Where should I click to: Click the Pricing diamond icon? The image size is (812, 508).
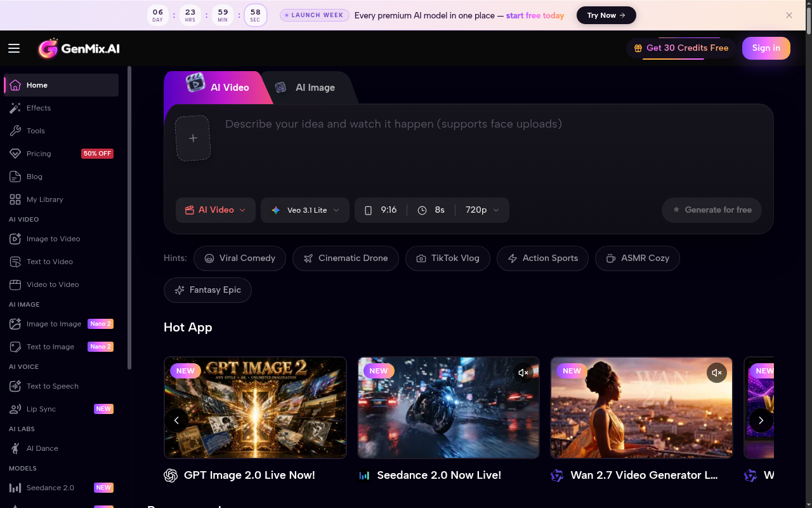pyautogui.click(x=15, y=154)
